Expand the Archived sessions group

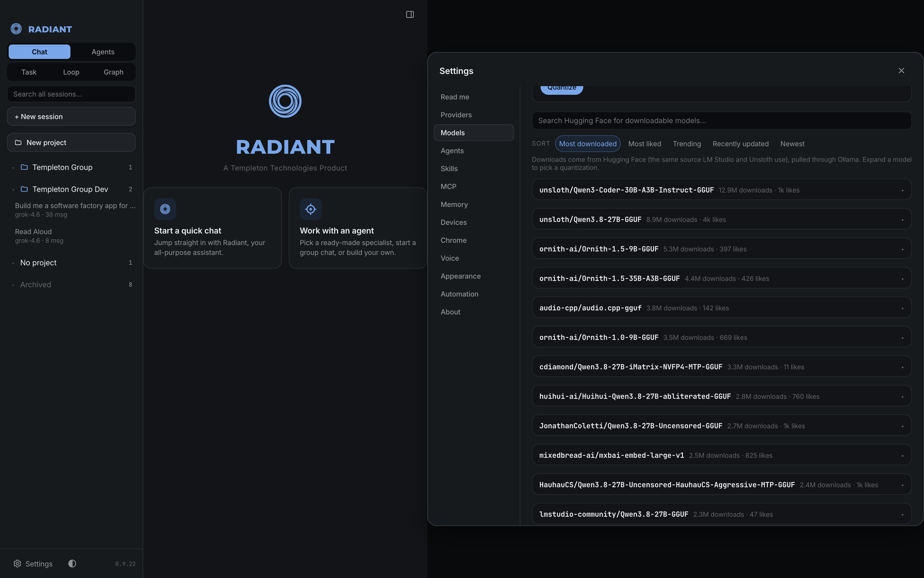(x=71, y=285)
